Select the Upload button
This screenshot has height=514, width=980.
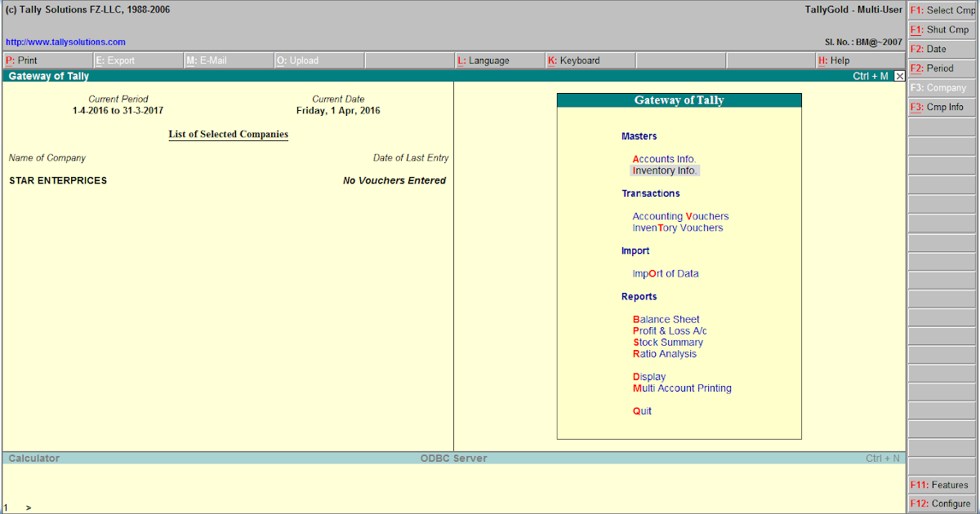point(318,60)
